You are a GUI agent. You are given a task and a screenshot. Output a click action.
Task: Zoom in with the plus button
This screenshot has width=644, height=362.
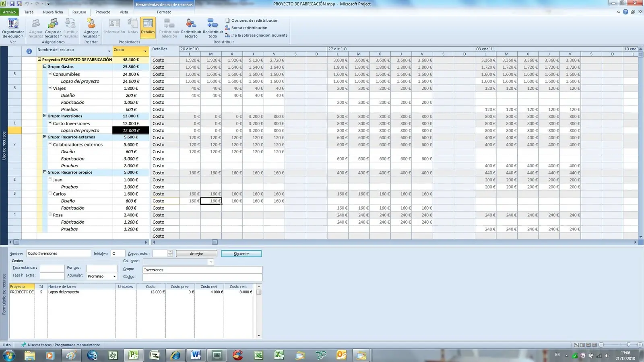coord(640,345)
